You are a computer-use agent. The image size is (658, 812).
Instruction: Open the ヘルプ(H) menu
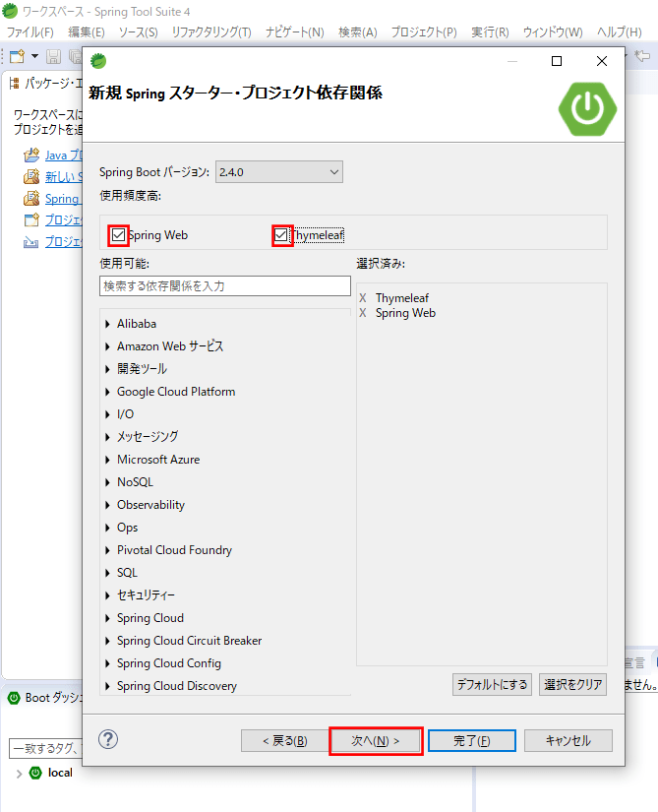pyautogui.click(x=620, y=32)
